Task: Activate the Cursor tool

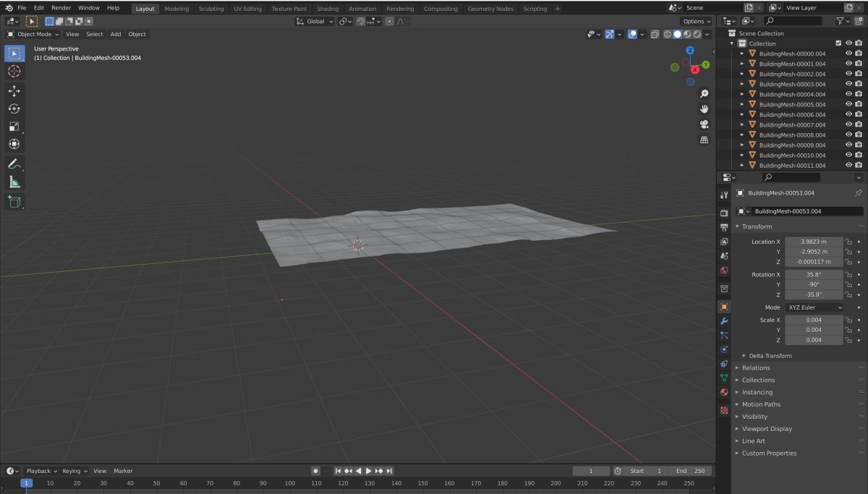Action: pyautogui.click(x=14, y=72)
